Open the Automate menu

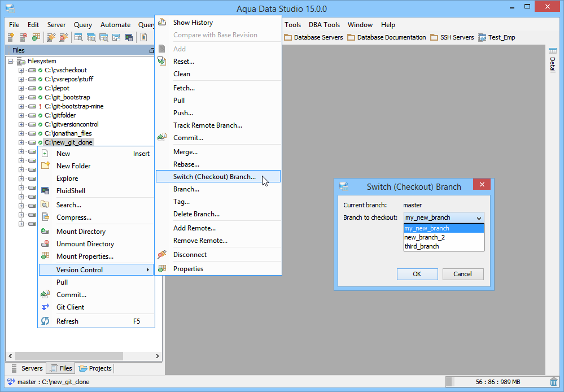click(x=116, y=25)
